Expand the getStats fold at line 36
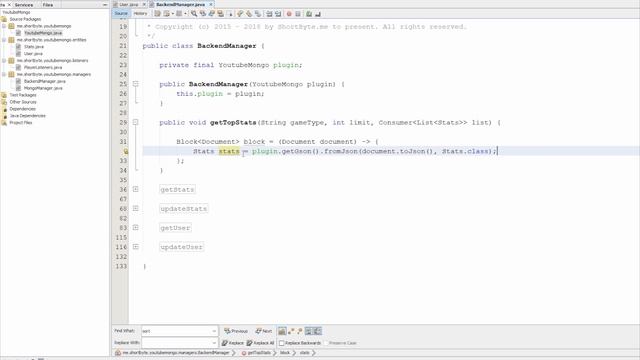 (136, 189)
